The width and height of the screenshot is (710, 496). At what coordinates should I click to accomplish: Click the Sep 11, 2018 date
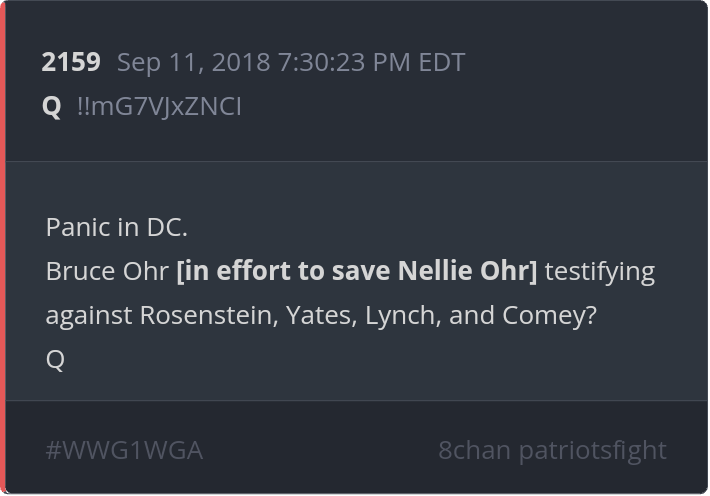point(193,62)
